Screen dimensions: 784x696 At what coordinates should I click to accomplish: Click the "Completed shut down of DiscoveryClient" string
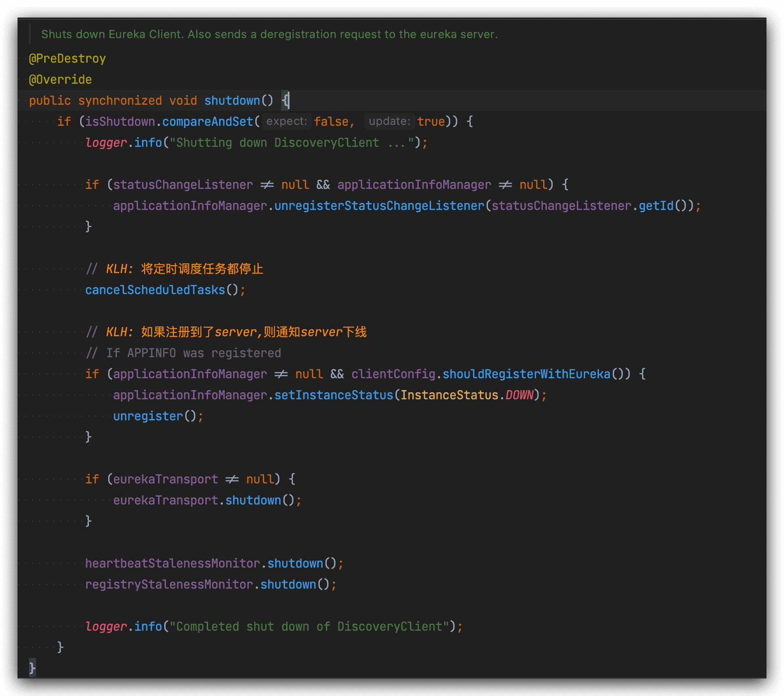[309, 626]
